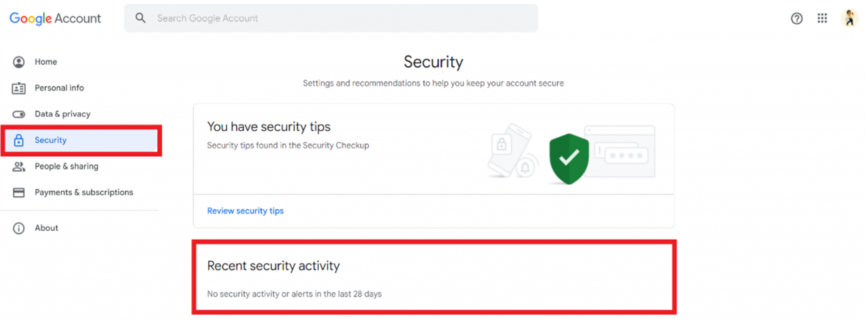Click the Data & privacy toggle icon
The image size is (868, 322).
point(19,114)
